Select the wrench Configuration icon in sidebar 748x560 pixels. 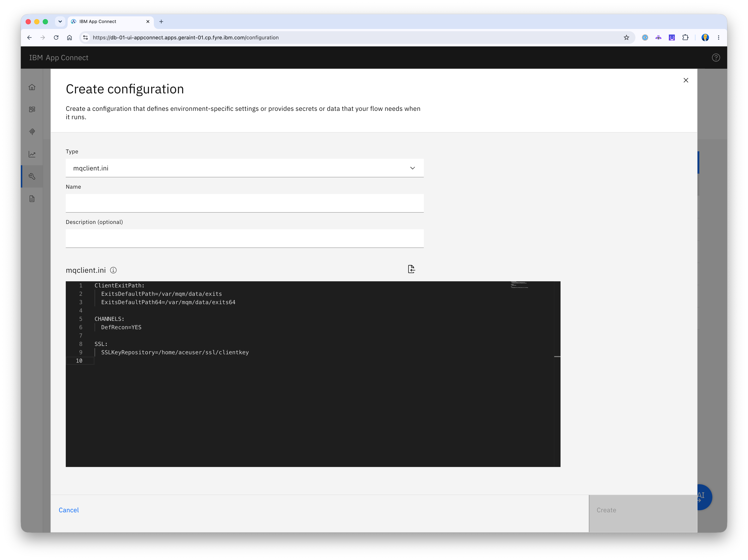pyautogui.click(x=32, y=176)
